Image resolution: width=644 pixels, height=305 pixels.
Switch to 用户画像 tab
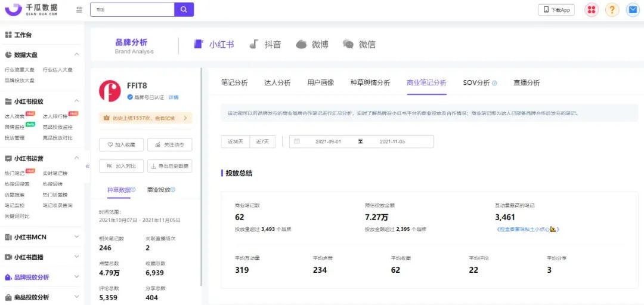[x=321, y=82]
